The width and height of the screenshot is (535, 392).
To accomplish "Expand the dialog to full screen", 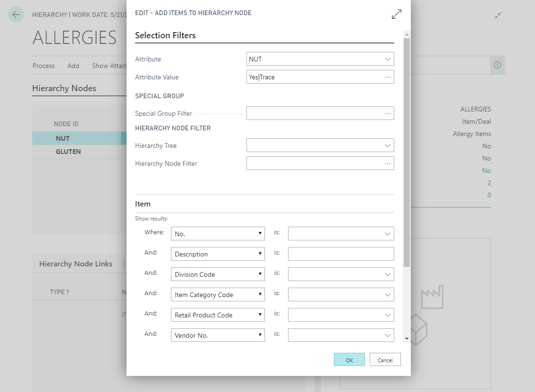I will [x=396, y=14].
